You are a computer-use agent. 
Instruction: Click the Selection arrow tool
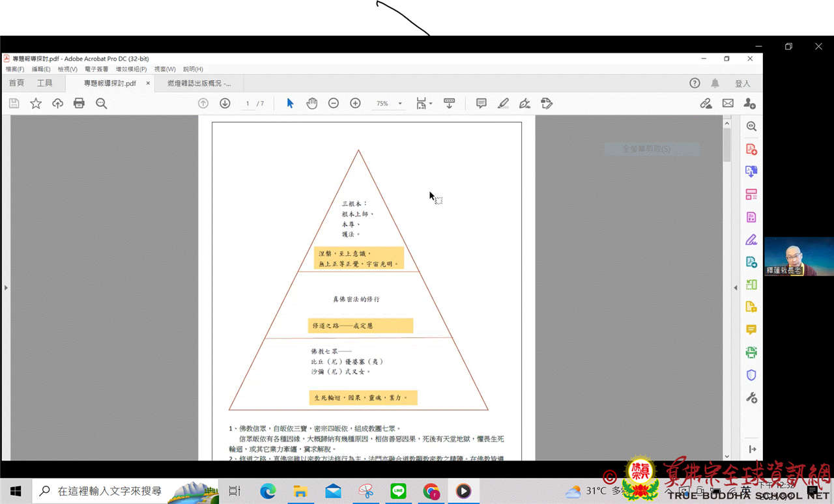[290, 104]
